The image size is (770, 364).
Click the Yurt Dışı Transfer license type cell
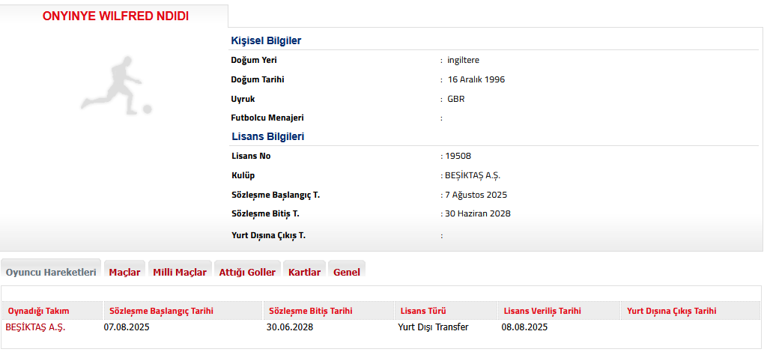[433, 327]
